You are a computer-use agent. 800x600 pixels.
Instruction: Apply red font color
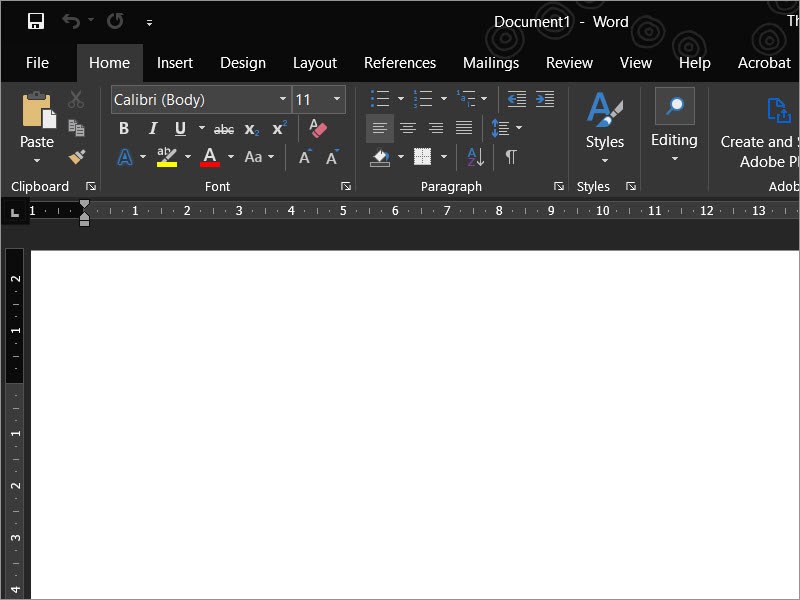point(210,157)
